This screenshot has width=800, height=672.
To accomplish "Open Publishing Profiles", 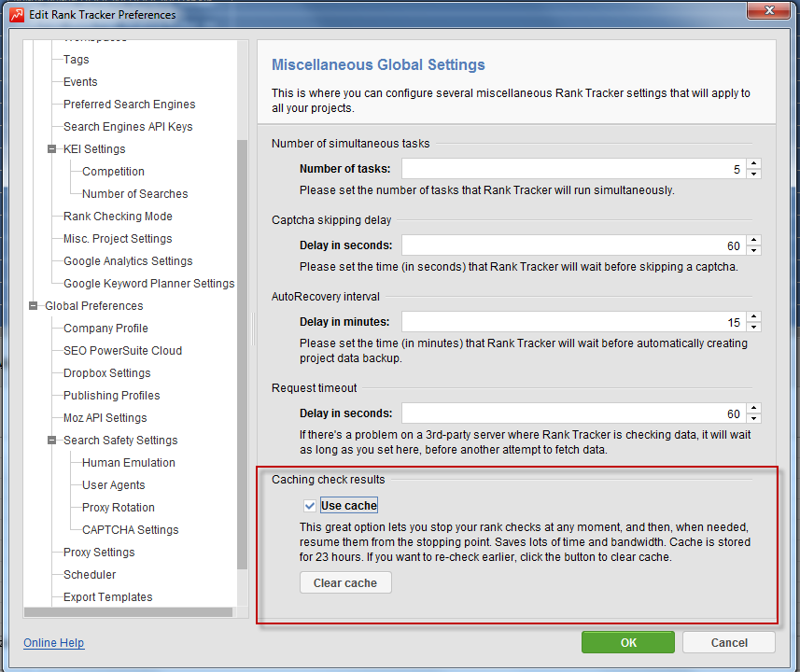I will 111,396.
